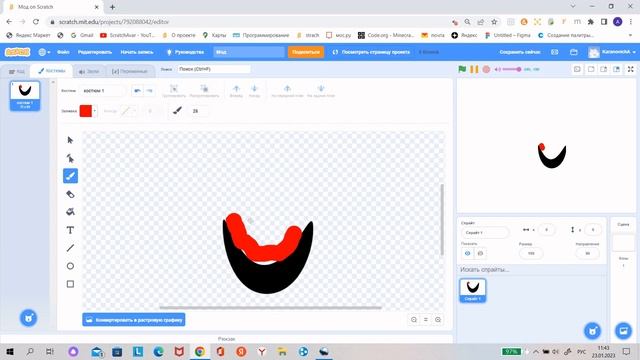Click Конвертировать в растровую графику
The height and width of the screenshot is (360, 640).
pos(134,320)
